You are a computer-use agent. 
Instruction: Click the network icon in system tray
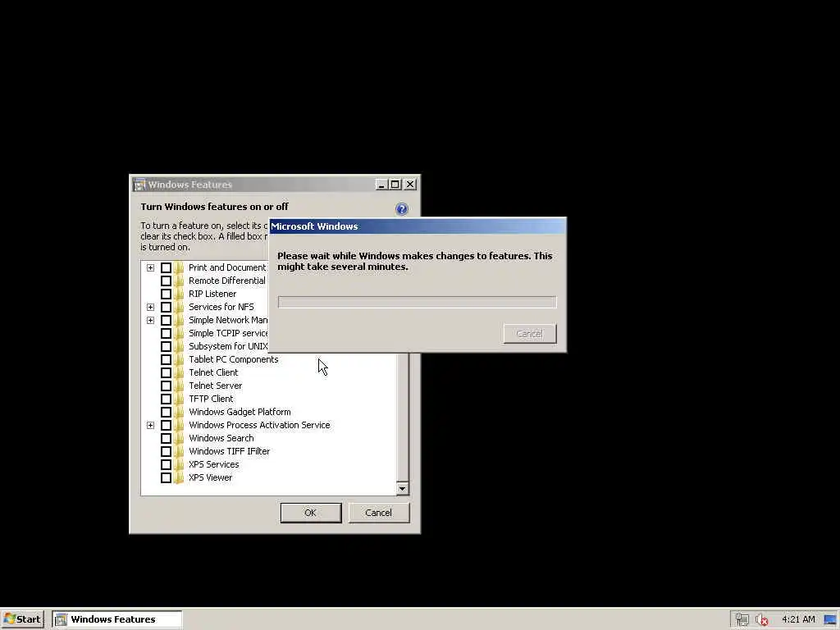click(x=742, y=619)
